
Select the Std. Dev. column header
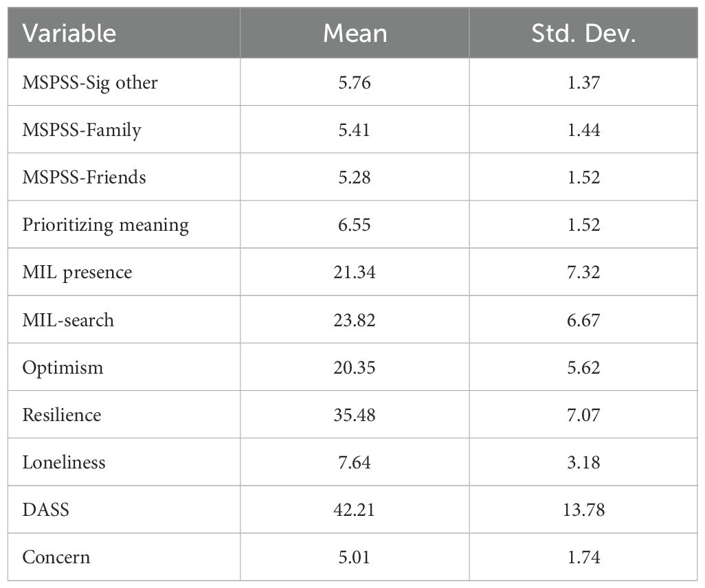pos(584,34)
